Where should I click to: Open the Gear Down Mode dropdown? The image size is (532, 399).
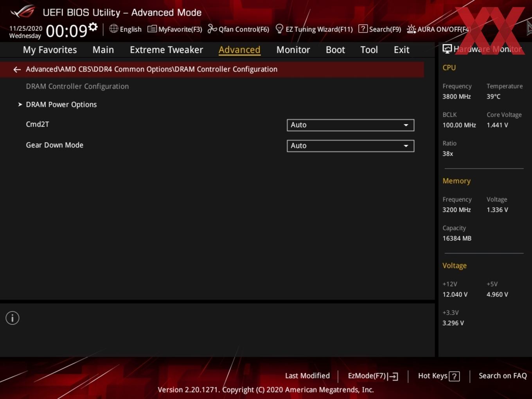coord(350,146)
